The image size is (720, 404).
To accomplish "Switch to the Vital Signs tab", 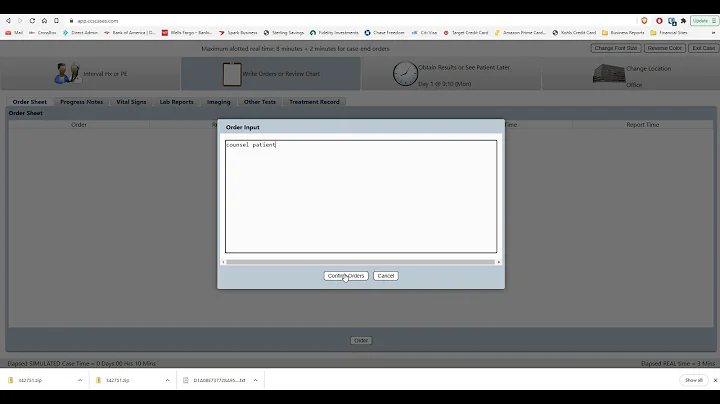I will (131, 102).
